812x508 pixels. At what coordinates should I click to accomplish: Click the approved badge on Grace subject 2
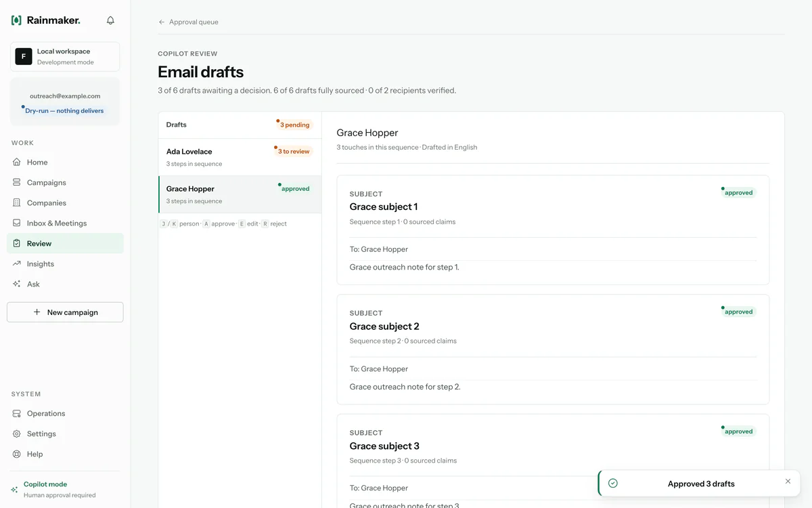[738, 312]
